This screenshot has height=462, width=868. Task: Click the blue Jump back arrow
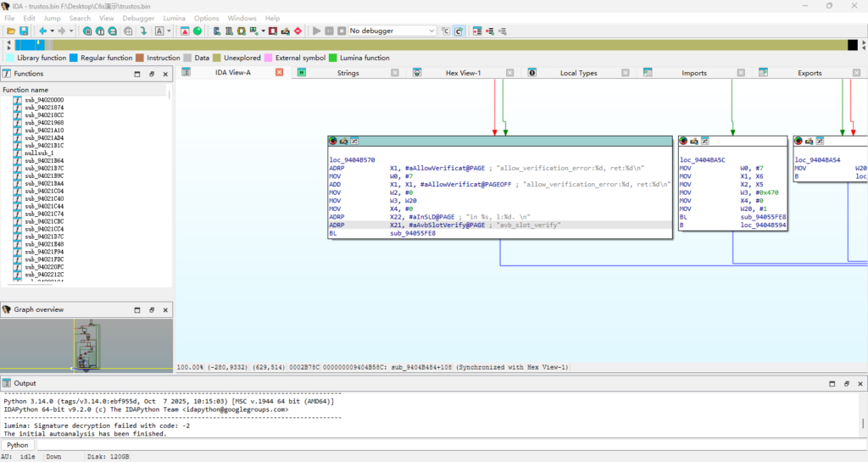coord(42,31)
